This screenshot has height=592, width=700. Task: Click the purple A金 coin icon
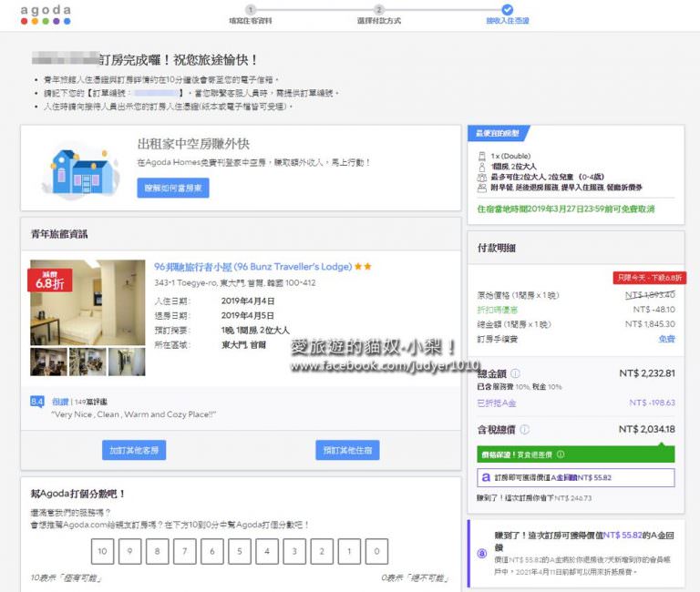point(482,554)
